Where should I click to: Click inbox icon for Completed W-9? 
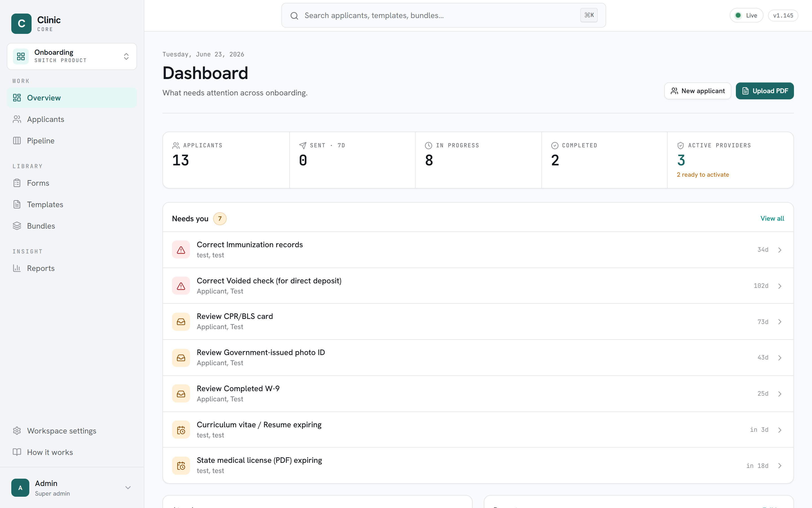coord(181,393)
